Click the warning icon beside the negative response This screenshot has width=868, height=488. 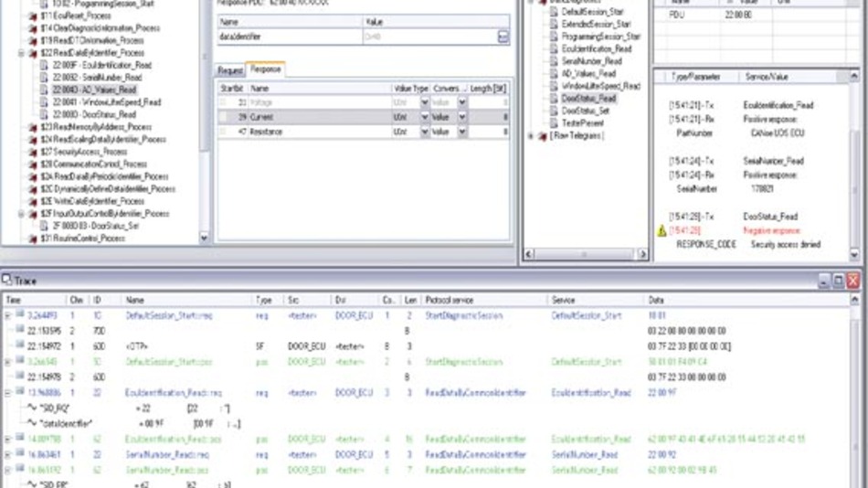tap(662, 231)
